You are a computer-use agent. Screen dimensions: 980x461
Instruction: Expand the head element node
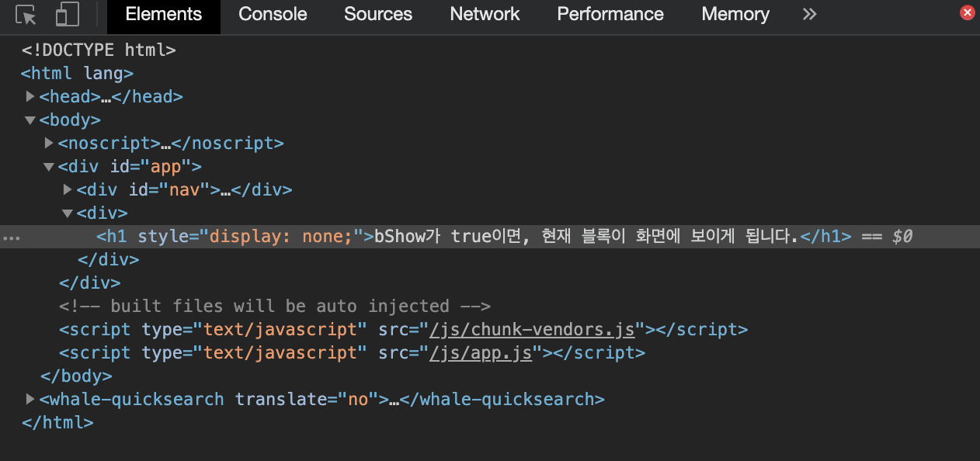[30, 97]
